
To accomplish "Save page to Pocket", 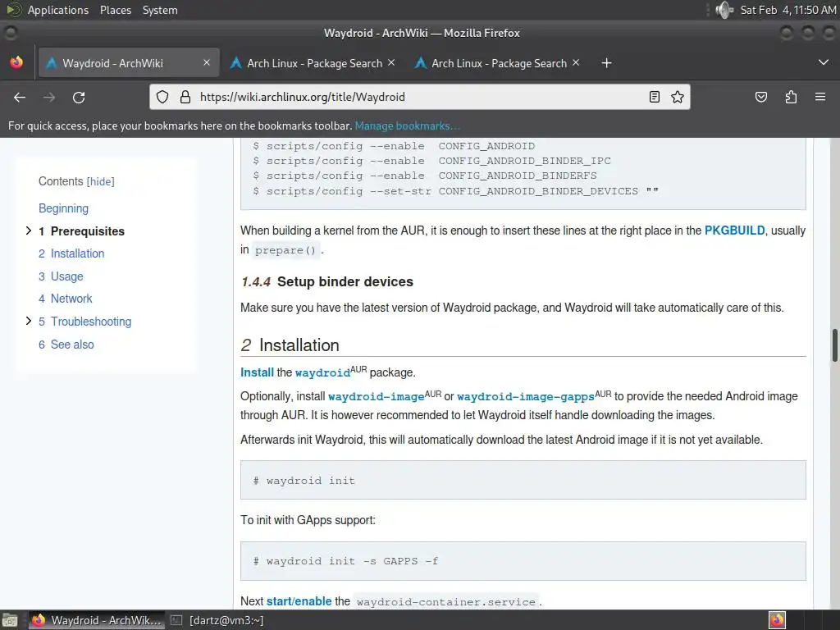I will pos(761,97).
